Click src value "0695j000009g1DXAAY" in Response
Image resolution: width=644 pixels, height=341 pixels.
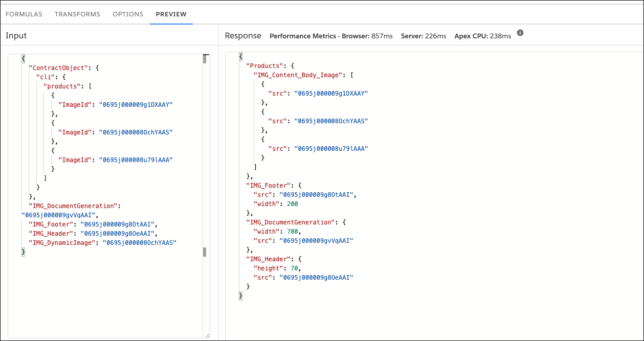pyautogui.click(x=331, y=94)
